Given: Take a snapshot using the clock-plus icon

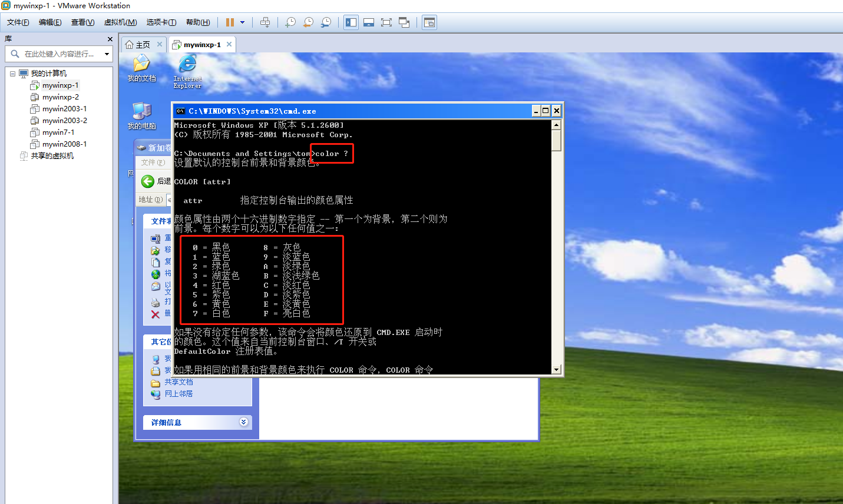Looking at the screenshot, I should [x=290, y=22].
